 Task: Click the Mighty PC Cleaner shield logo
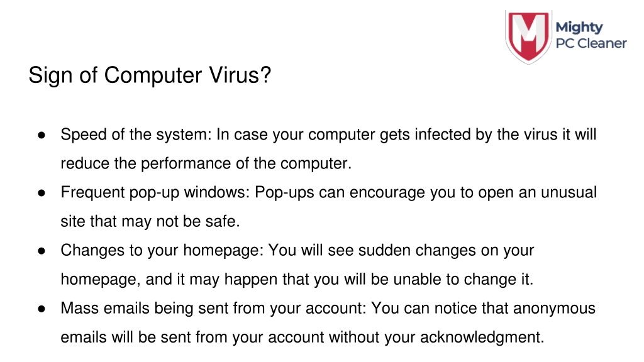[x=528, y=36]
